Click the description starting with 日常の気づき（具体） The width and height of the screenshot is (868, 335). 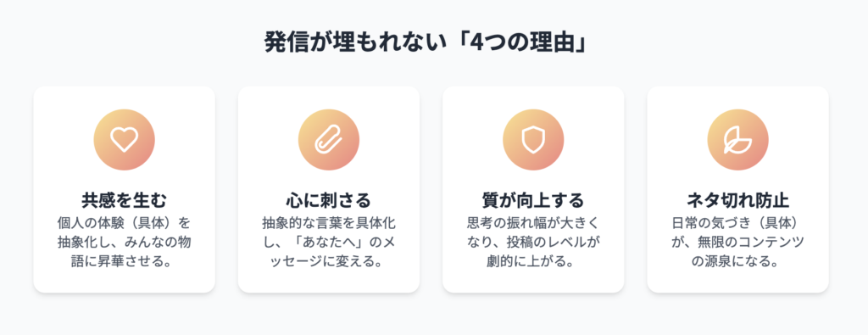[x=738, y=242]
